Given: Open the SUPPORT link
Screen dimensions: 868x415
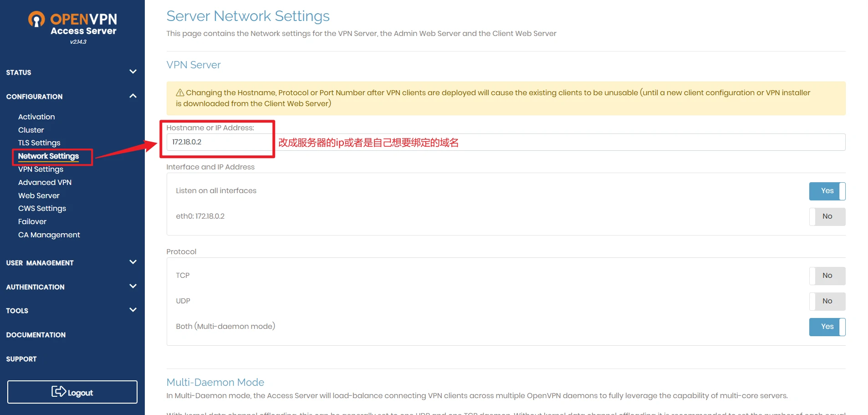Looking at the screenshot, I should tap(21, 359).
